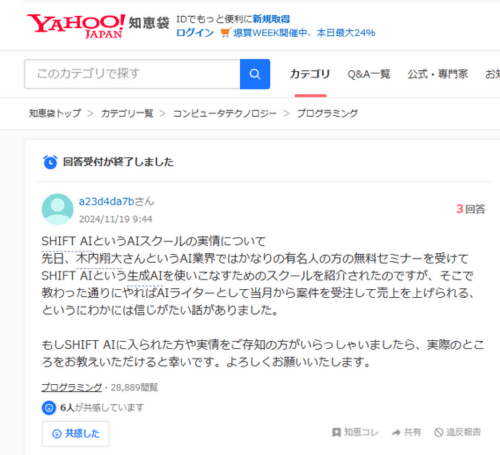Go to プログラミング breadcrumb link

327,113
